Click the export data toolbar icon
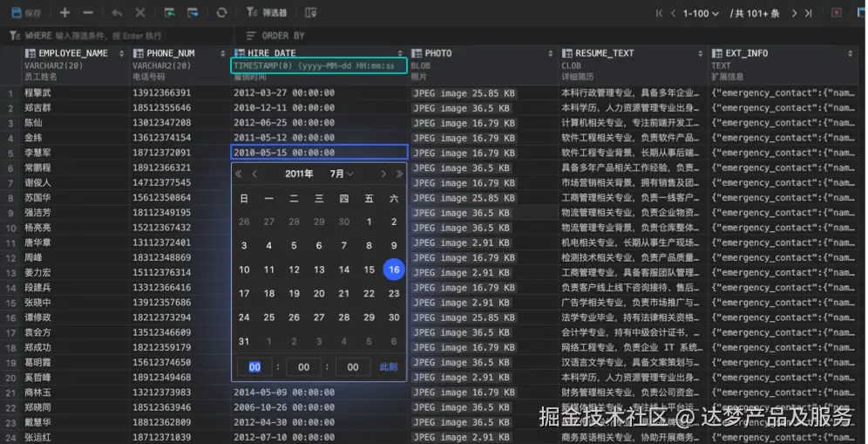Screen dimensions: 868x444 click(193, 12)
